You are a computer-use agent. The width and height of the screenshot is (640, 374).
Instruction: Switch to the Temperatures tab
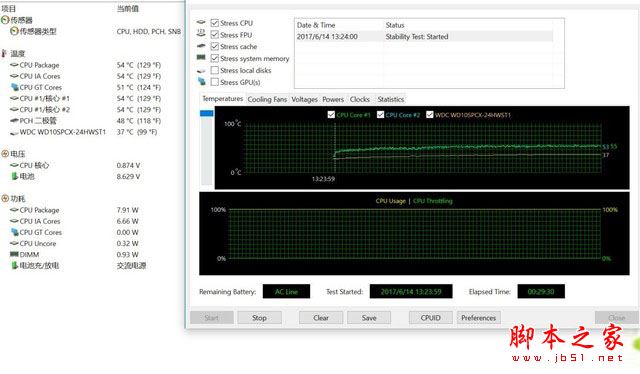[222, 99]
